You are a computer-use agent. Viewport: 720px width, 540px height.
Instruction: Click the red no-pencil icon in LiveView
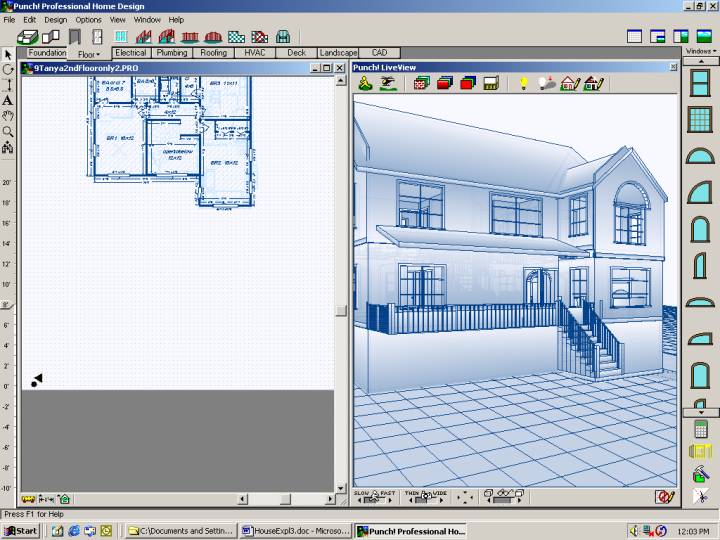pos(664,497)
